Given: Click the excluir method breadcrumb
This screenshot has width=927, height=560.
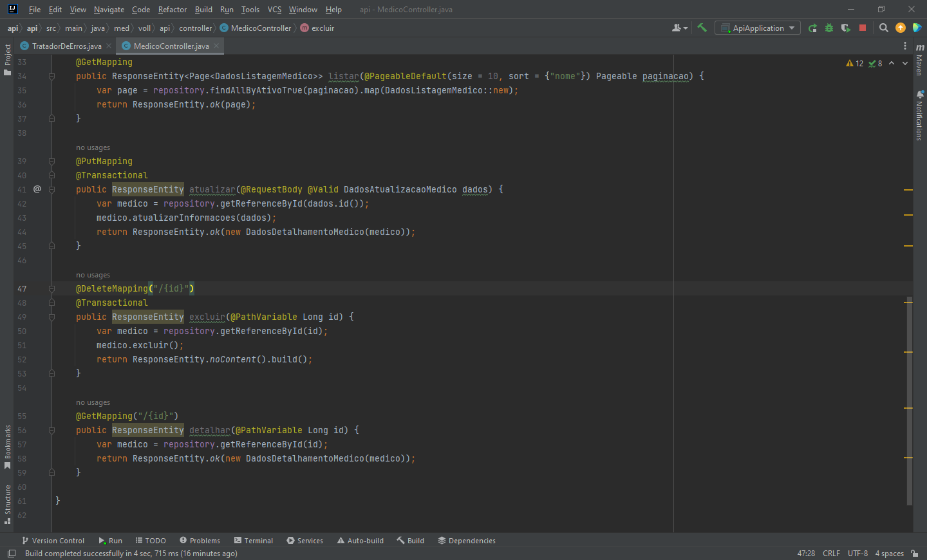Looking at the screenshot, I should [317, 28].
